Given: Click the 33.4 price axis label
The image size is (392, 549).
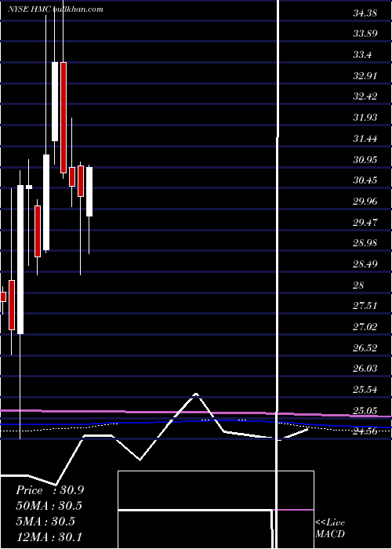Looking at the screenshot, I should click(x=362, y=55).
